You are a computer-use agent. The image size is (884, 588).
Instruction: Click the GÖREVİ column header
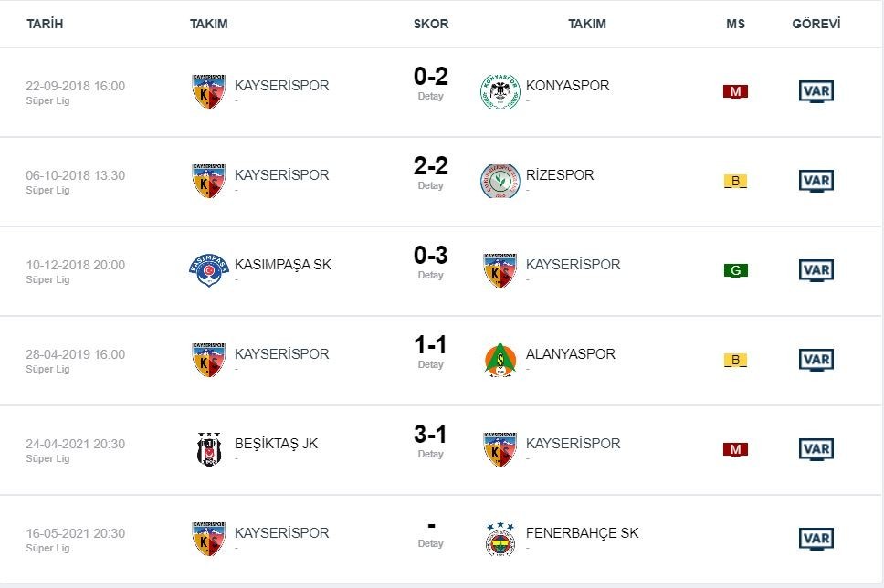click(x=816, y=25)
